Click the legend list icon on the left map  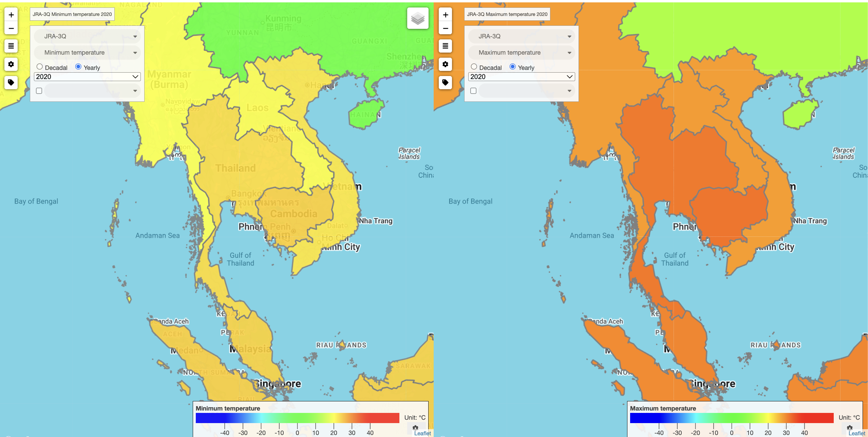(x=11, y=46)
